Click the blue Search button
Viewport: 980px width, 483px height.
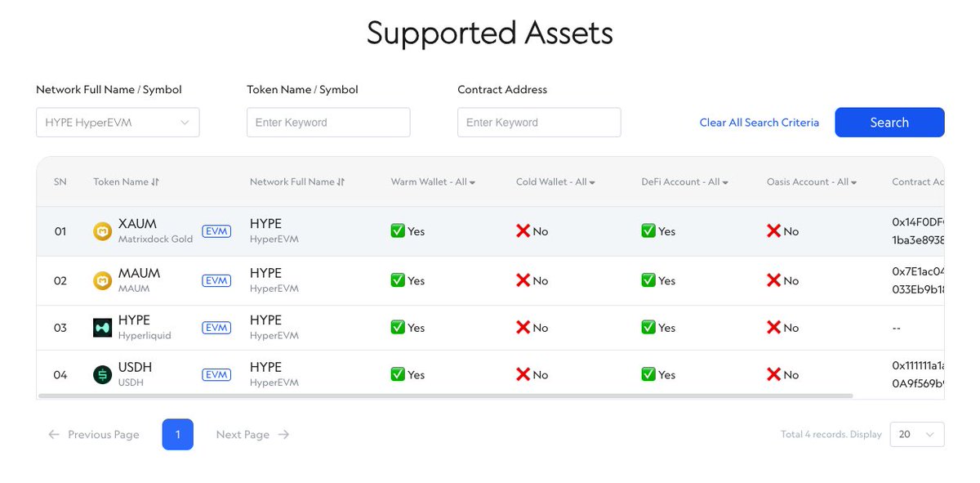[x=889, y=123]
